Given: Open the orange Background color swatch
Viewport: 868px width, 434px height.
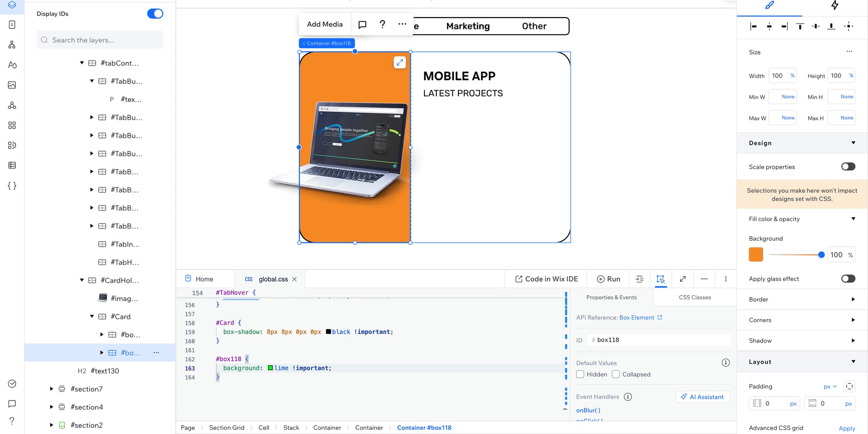Looking at the screenshot, I should (x=756, y=255).
